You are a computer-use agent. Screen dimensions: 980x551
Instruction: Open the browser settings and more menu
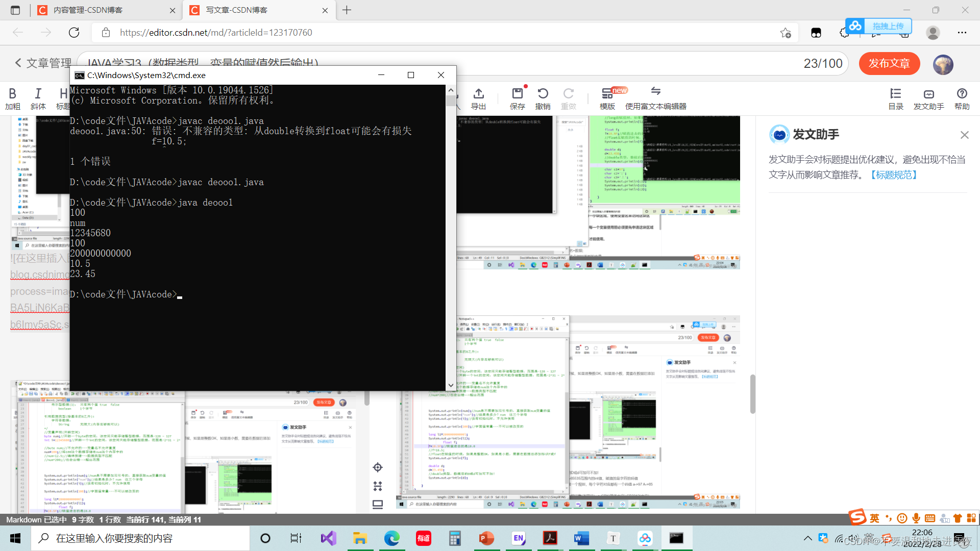(x=962, y=33)
